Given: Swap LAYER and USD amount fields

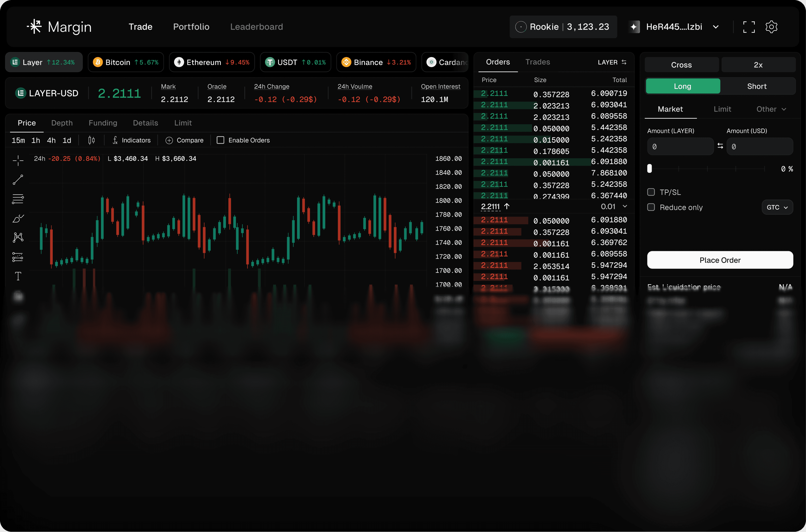Looking at the screenshot, I should [x=720, y=146].
